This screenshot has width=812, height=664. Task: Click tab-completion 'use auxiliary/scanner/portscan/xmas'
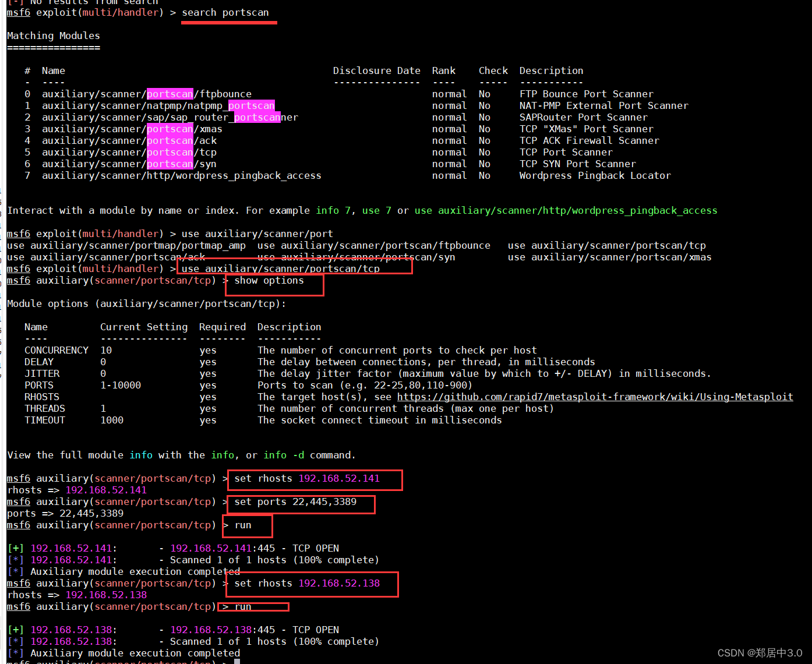click(x=610, y=257)
